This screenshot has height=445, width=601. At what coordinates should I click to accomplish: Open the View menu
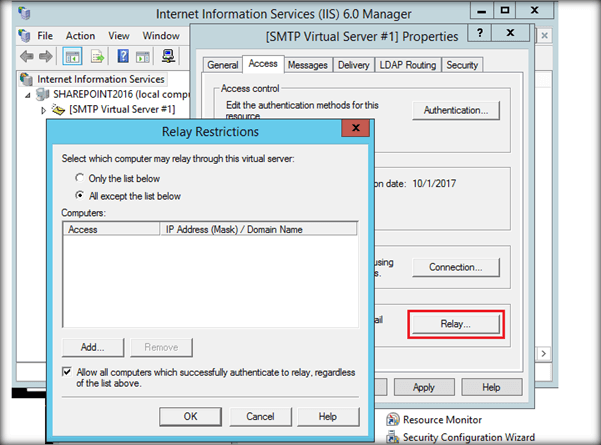pyautogui.click(x=119, y=36)
